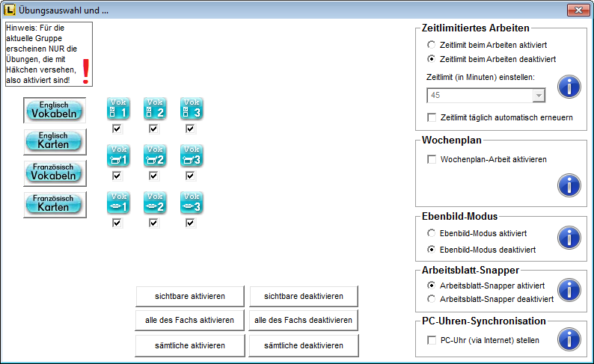Choose Arbeitsblatt-Snapper deaktiviert option
594x364 pixels.
pos(431,298)
